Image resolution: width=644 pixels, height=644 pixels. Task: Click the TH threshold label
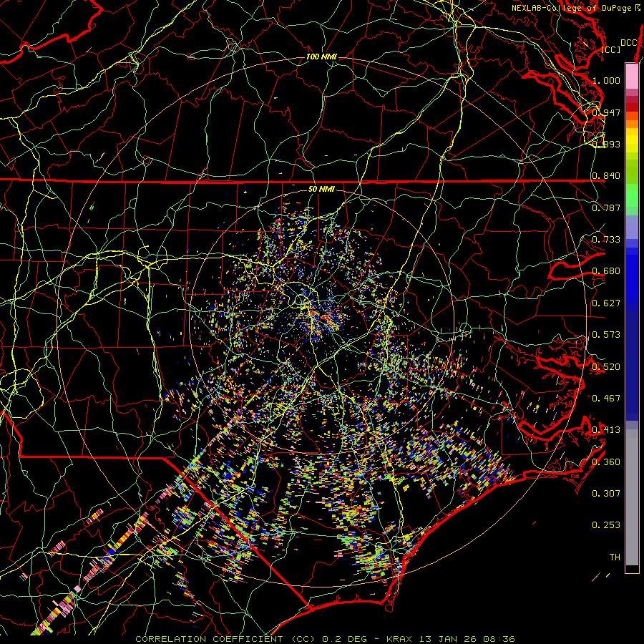(x=615, y=557)
